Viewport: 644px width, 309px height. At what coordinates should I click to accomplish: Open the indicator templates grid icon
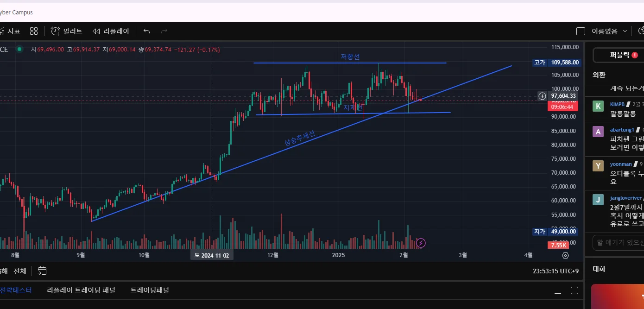click(x=34, y=31)
